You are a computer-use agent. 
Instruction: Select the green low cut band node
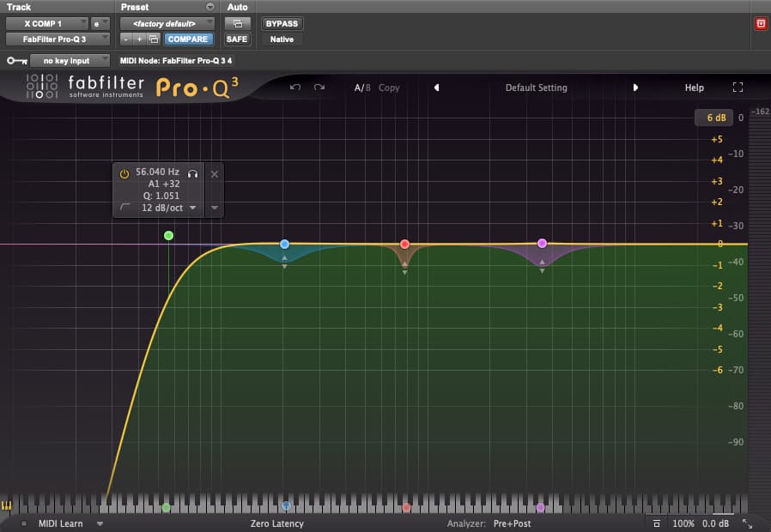click(x=168, y=236)
